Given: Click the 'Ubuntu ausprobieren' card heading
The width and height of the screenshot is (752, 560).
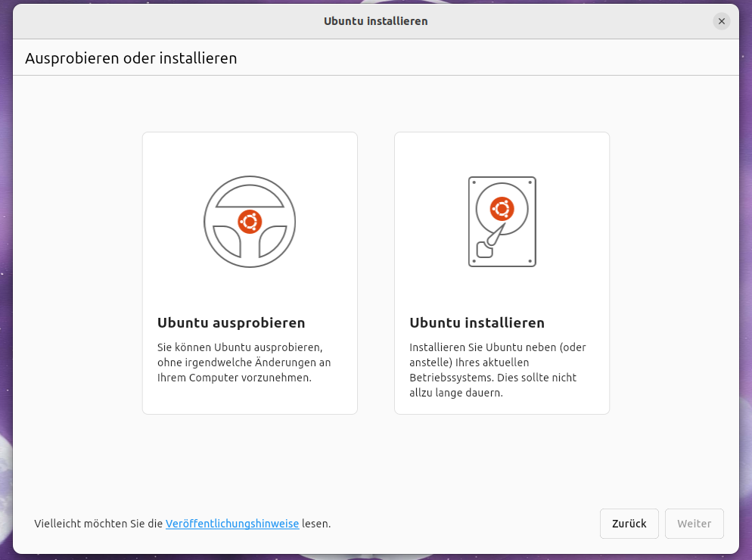Looking at the screenshot, I should coord(232,323).
